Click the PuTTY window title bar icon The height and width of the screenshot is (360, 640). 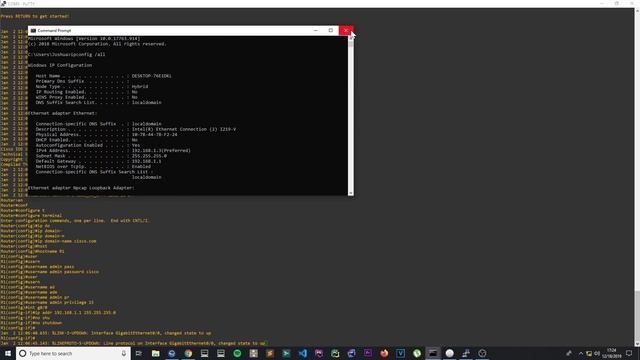pos(3,3)
